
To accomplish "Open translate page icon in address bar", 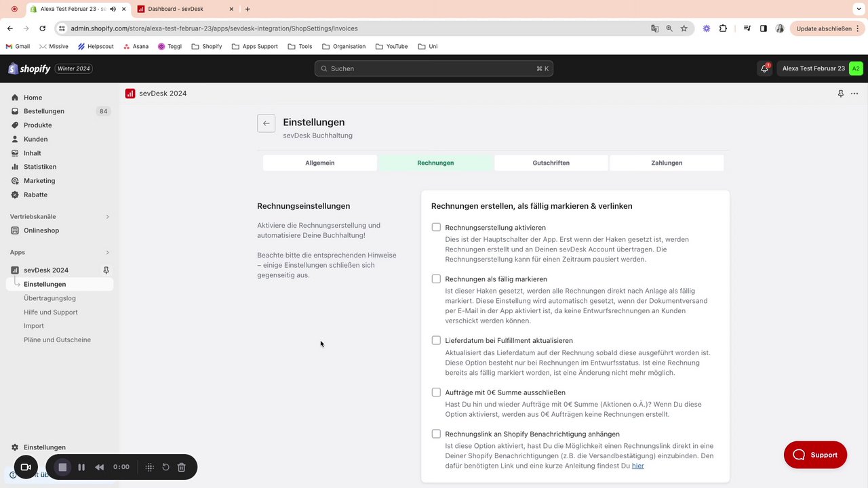I will tap(654, 28).
